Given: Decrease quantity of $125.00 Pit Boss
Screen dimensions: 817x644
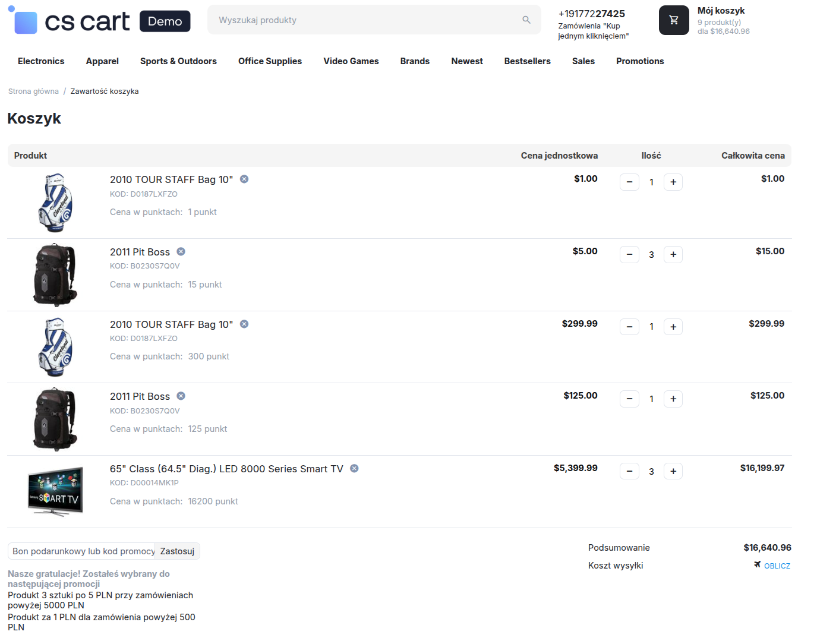Looking at the screenshot, I should click(629, 399).
